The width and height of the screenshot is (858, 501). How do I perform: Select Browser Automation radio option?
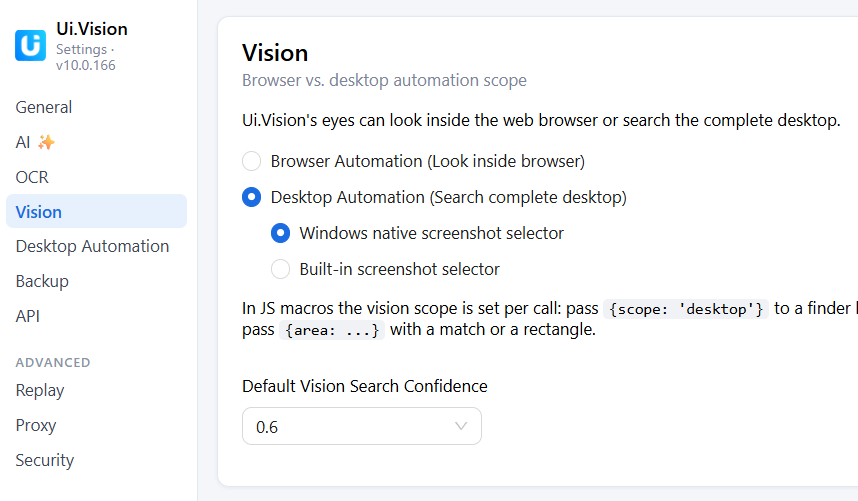coord(252,161)
